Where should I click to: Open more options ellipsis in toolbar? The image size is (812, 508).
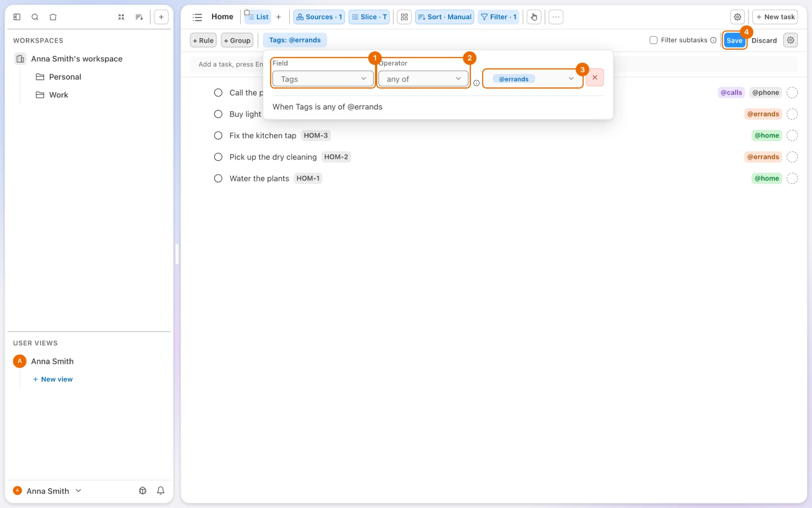tap(556, 17)
